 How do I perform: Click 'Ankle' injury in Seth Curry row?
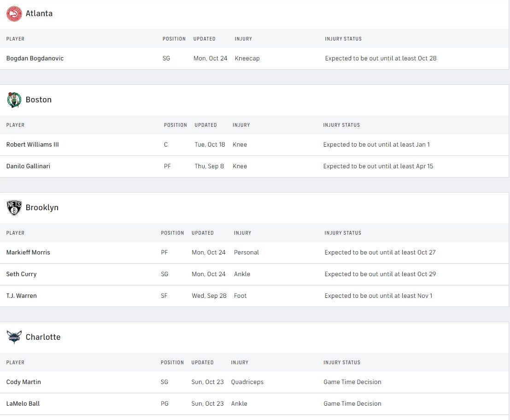[x=242, y=274]
